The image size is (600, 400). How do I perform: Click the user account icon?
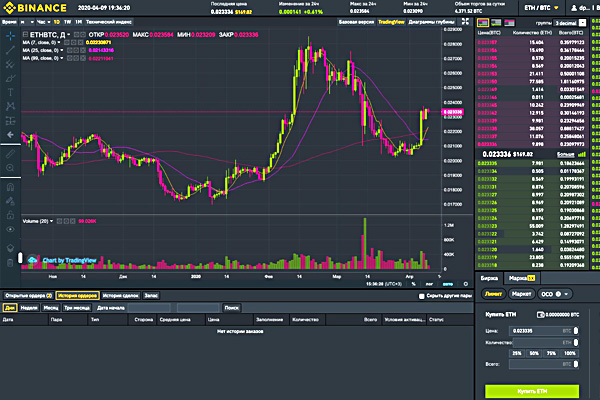pos(574,8)
